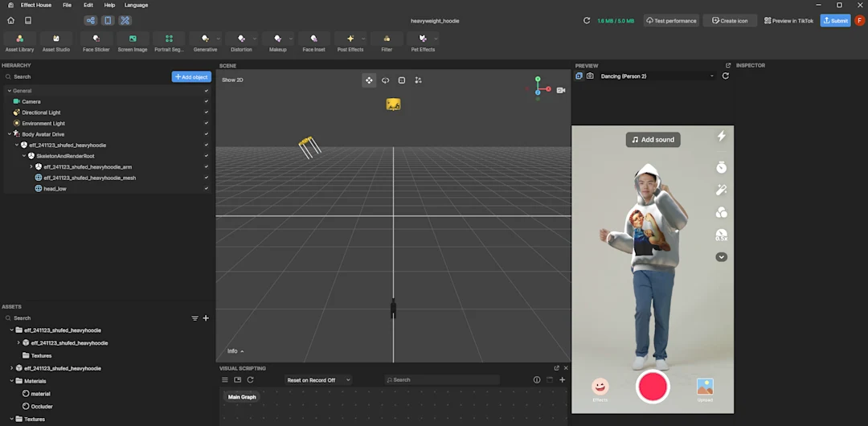This screenshot has height=426, width=868.
Task: Add a Screen Image
Action: tap(133, 43)
